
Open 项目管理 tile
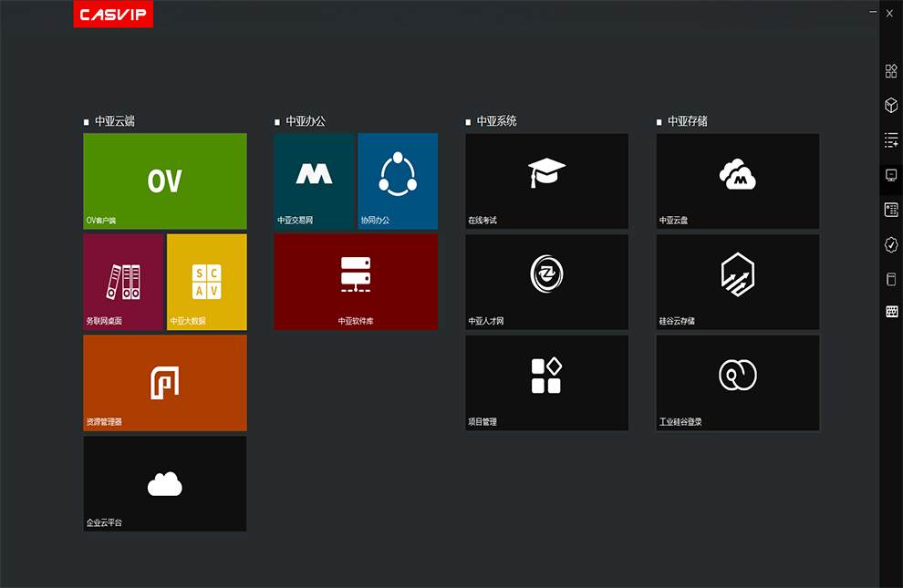coord(546,382)
